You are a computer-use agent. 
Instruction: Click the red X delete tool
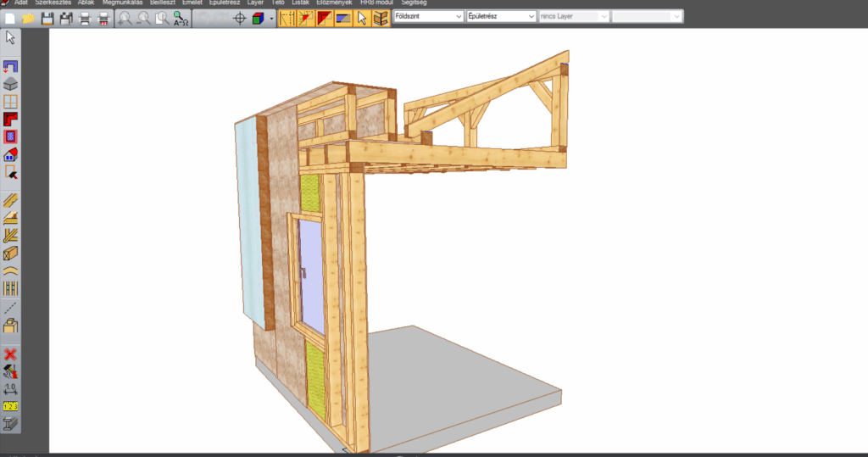[11, 354]
